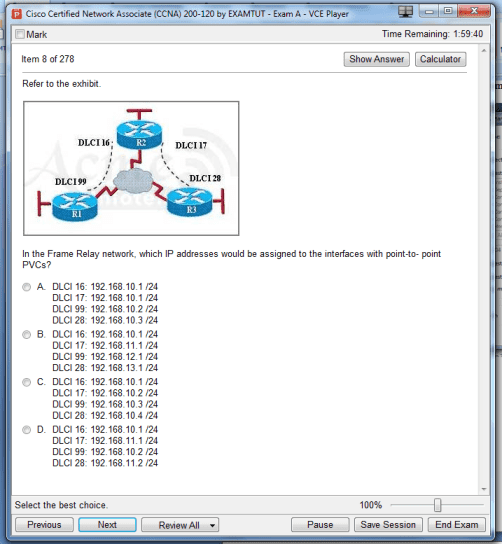Screen dimensions: 502x544
Task: Click the VCE Player app icon in title bar
Action: (16, 14)
